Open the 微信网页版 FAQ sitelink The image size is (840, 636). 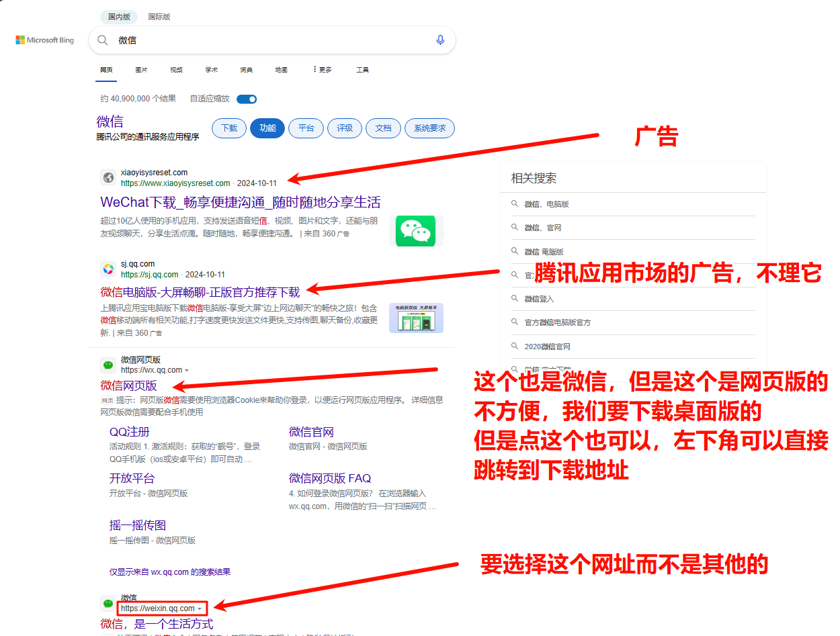click(x=330, y=478)
